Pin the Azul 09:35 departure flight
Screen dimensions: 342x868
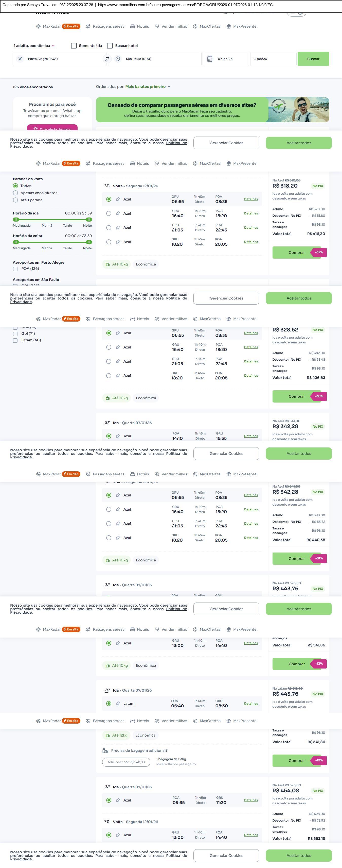coord(118,800)
